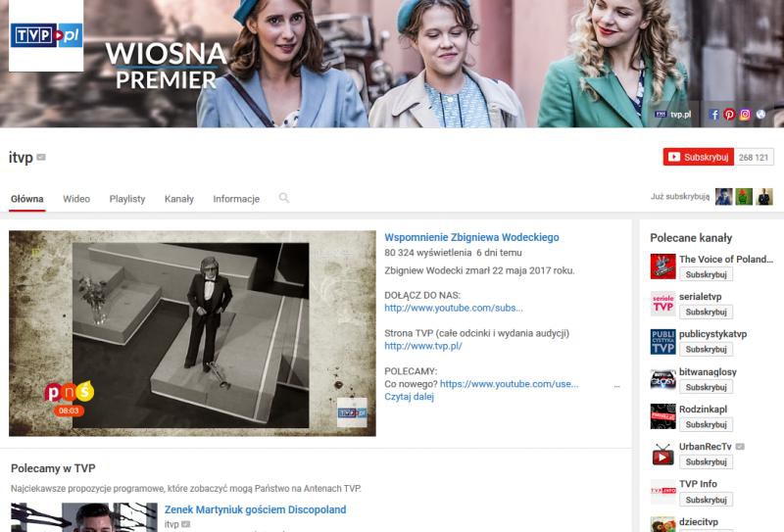Screen dimensions: 784x532
Task: Play the featured Zbigniew Wodecki video thumbnail
Action: click(x=192, y=333)
